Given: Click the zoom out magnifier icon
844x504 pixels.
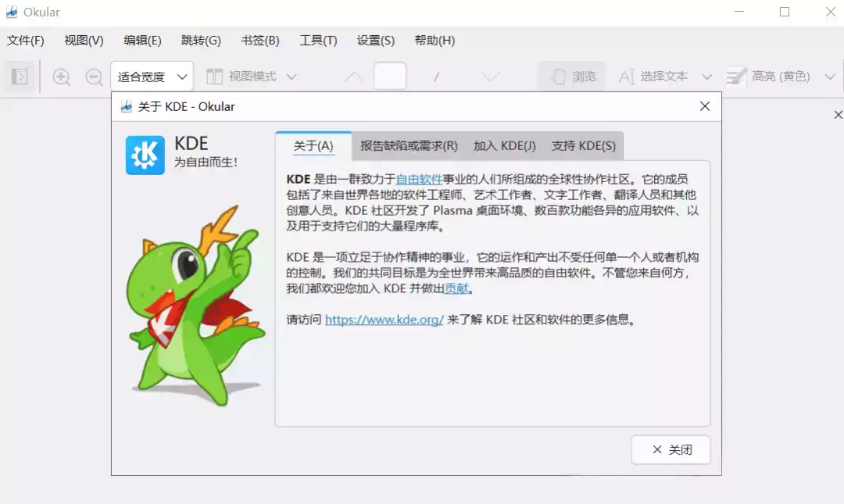Looking at the screenshot, I should coord(95,77).
